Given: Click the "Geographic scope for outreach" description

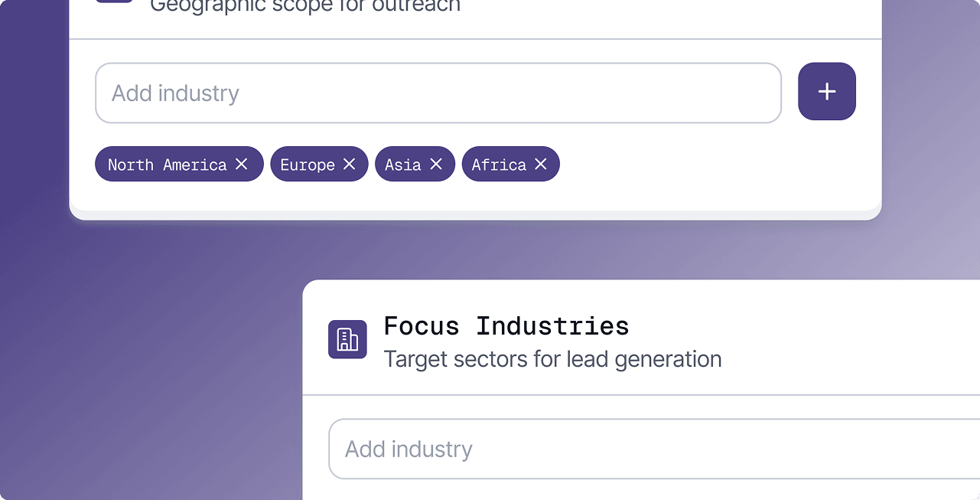Looking at the screenshot, I should click(305, 7).
